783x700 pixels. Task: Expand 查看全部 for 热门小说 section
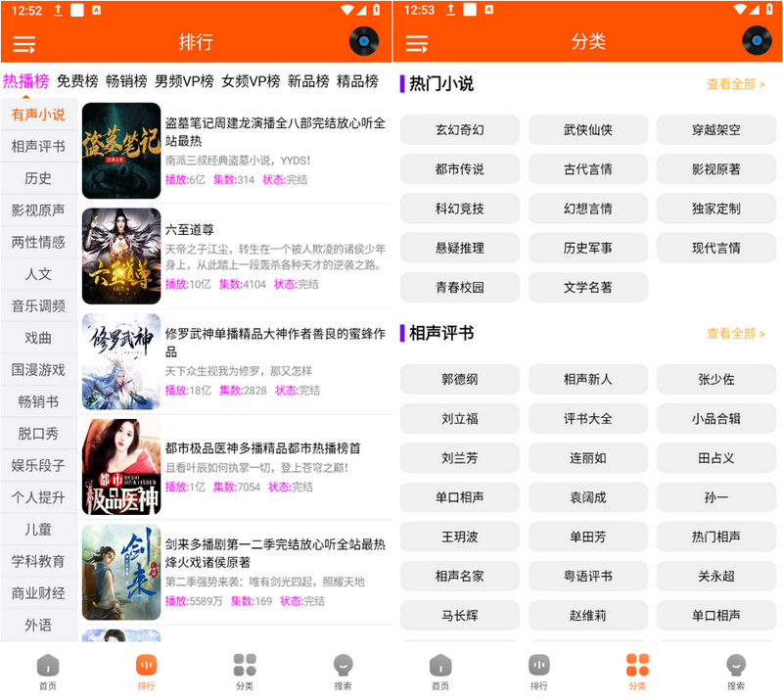[736, 85]
